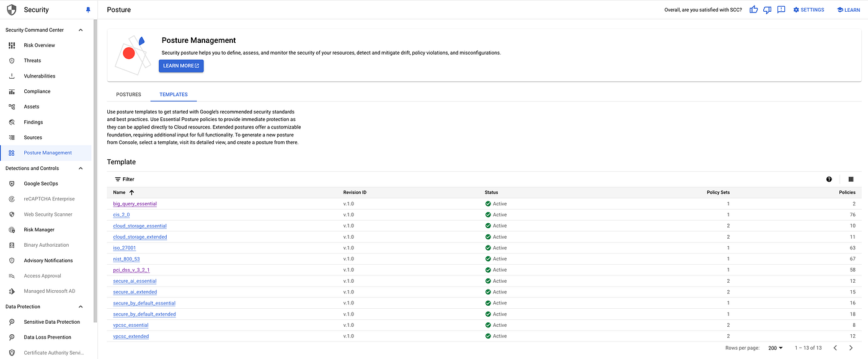Screen dimensions: 868x359
Task: Sort by Name column header arrow
Action: coord(131,193)
